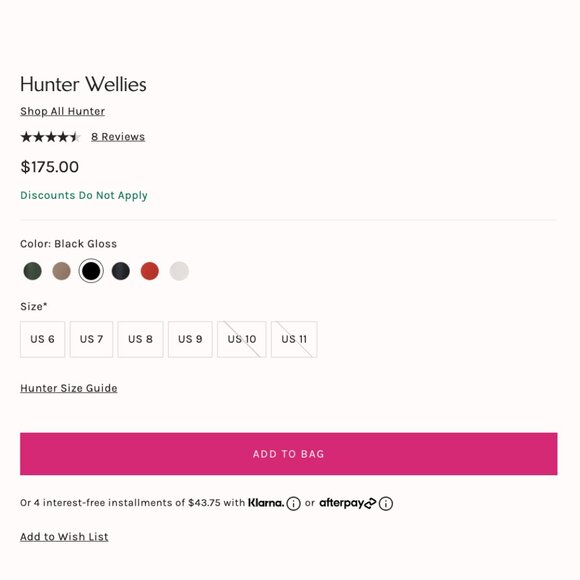Click the Afterpay info icon
Screen dimensions: 580x580
click(386, 503)
